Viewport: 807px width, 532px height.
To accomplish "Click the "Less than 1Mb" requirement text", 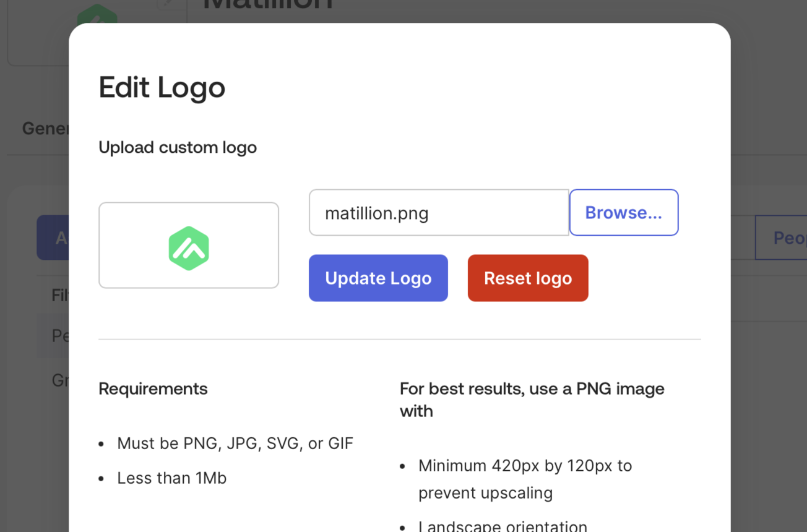I will (171, 478).
